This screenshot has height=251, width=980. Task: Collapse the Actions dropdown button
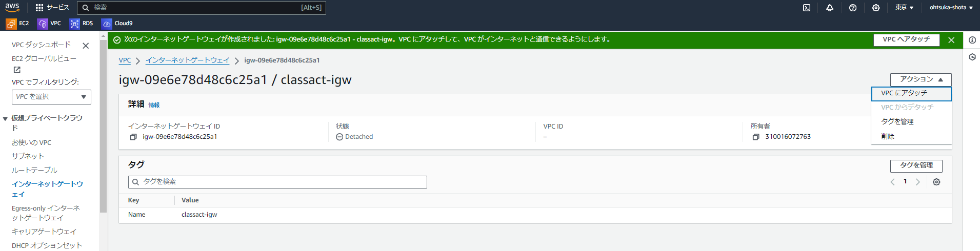921,79
